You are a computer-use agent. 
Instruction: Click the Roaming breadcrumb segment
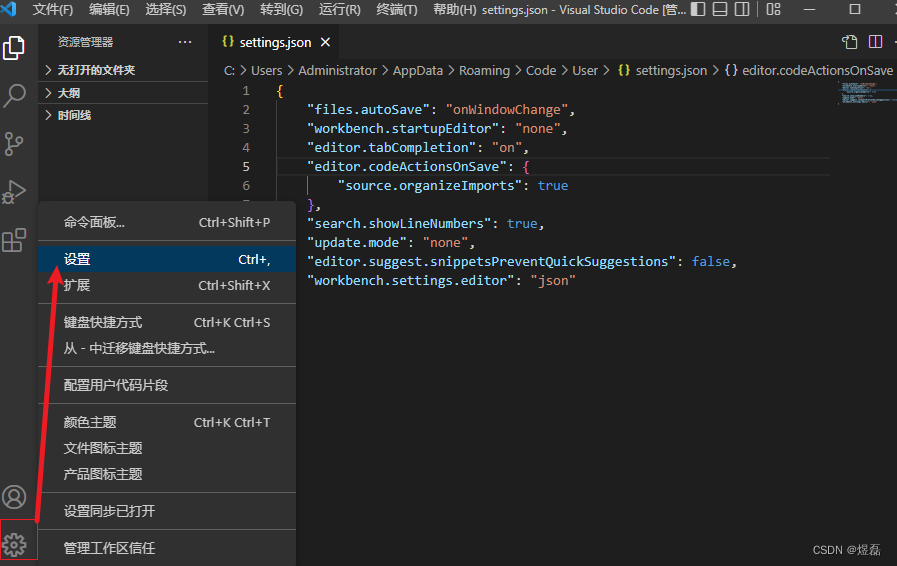(x=484, y=70)
